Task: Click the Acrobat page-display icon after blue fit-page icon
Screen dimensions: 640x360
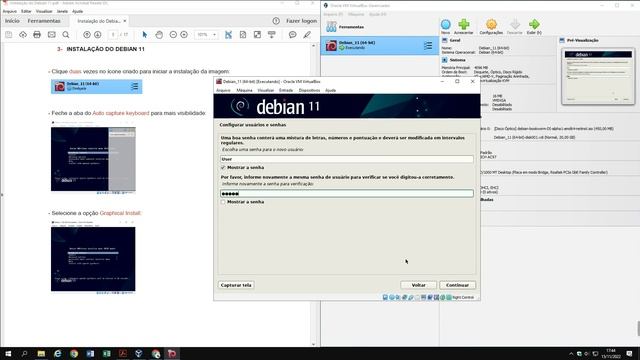Action: point(243,35)
